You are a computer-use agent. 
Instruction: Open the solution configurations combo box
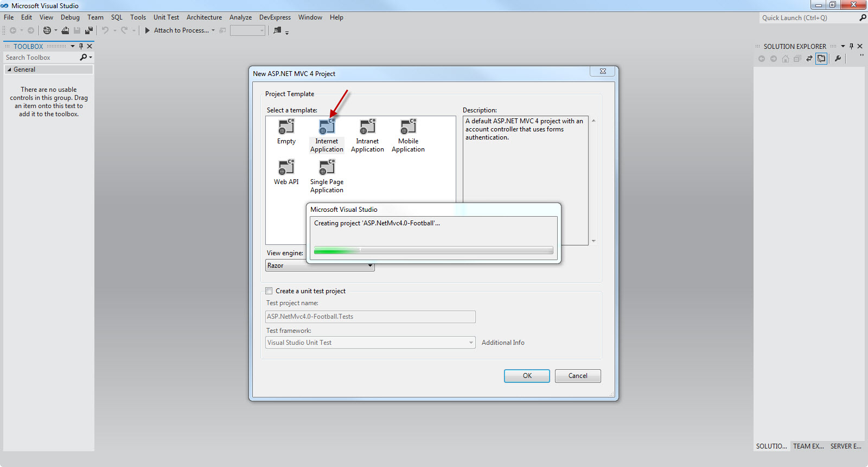(248, 30)
